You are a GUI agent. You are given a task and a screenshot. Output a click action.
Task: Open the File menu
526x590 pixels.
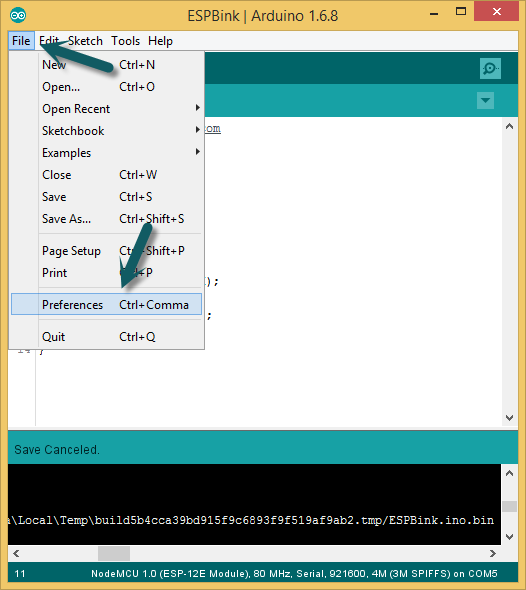21,41
